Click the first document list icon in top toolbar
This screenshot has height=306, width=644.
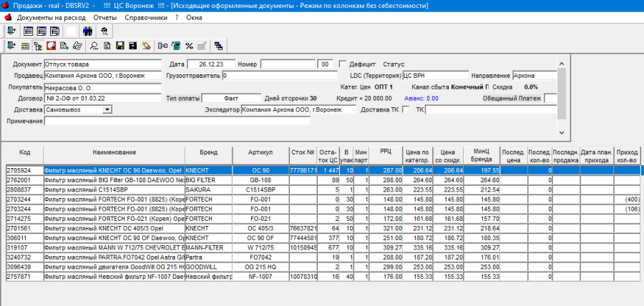28,31
